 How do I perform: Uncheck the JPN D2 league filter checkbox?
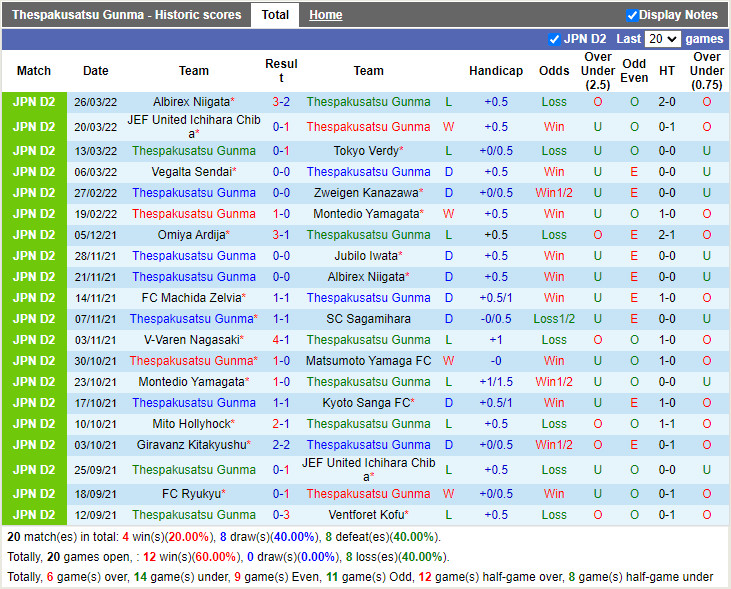554,39
